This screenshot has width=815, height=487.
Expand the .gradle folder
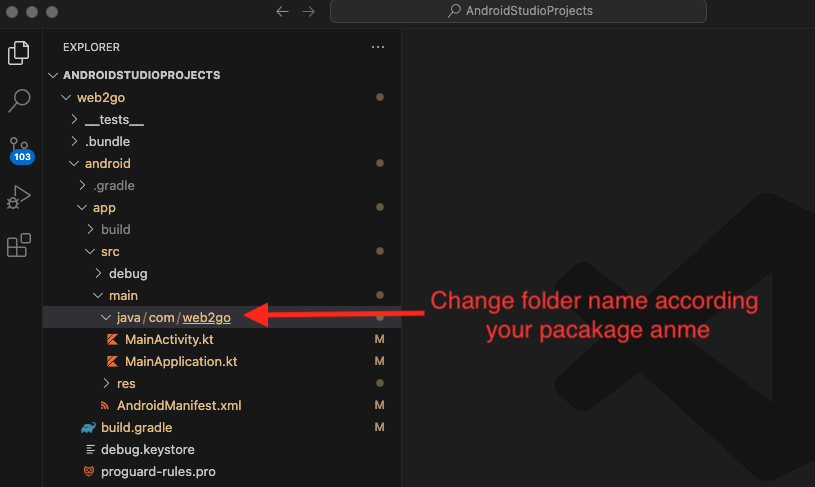(x=113, y=185)
